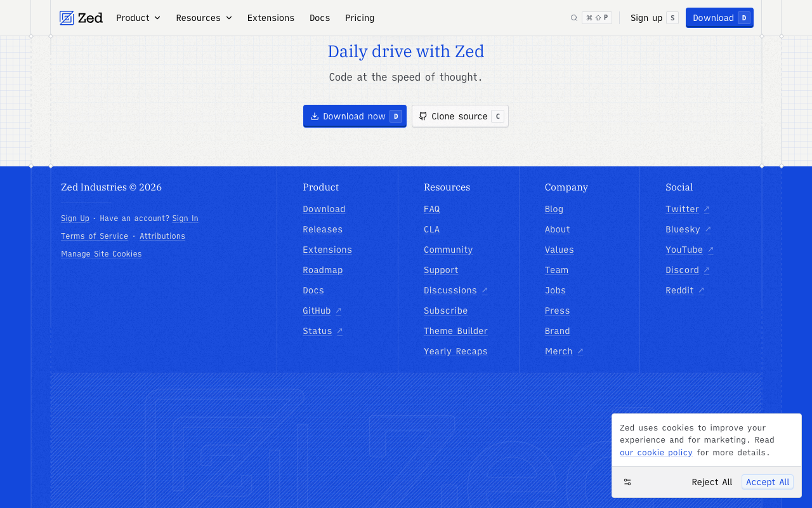Open the Support link

pos(441,270)
